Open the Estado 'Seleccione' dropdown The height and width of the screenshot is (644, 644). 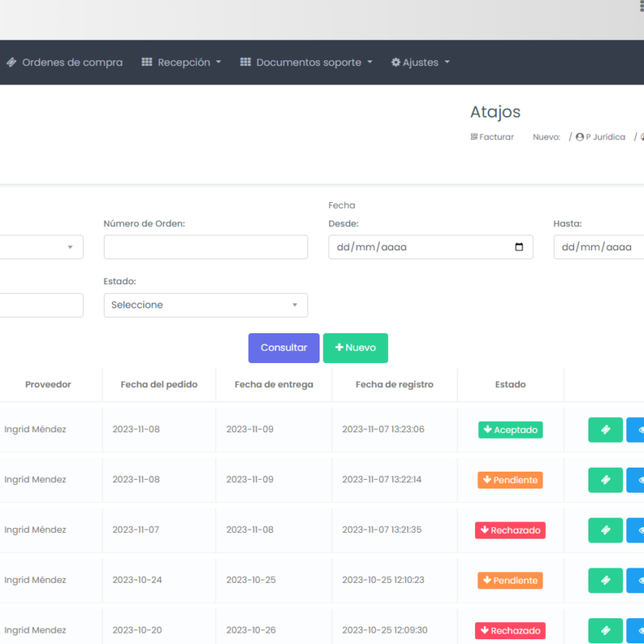coord(205,305)
